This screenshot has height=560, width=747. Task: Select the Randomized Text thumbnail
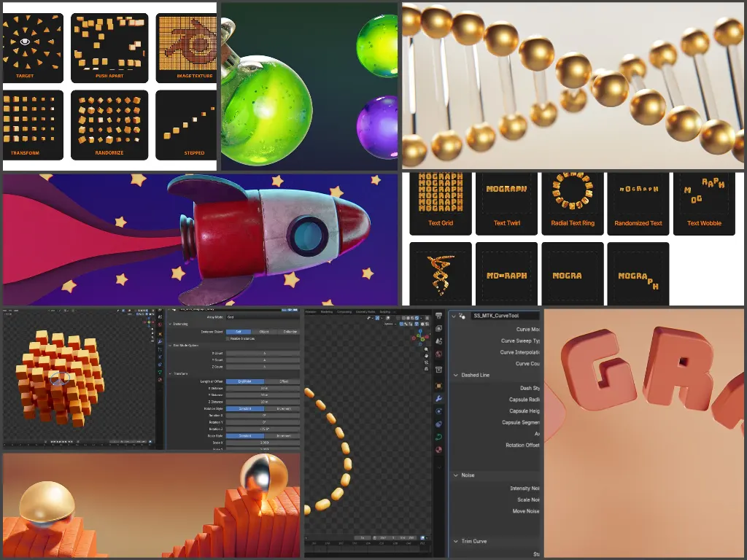coord(638,204)
